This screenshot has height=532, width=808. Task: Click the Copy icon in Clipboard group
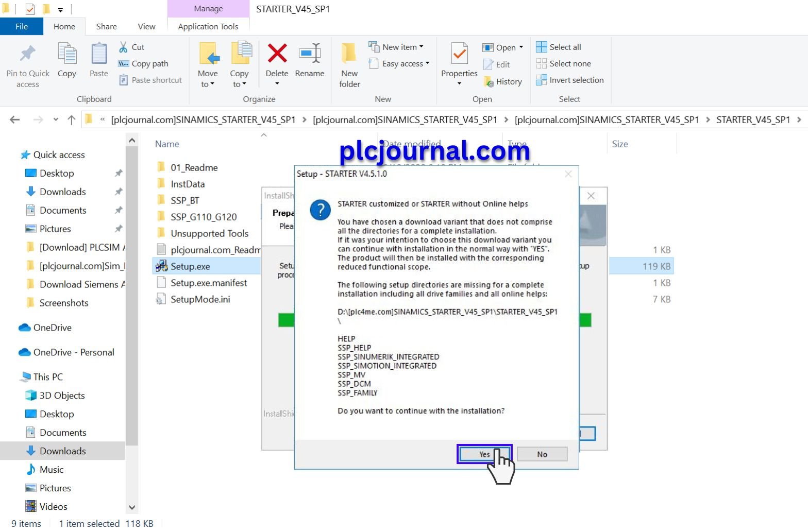[67, 54]
